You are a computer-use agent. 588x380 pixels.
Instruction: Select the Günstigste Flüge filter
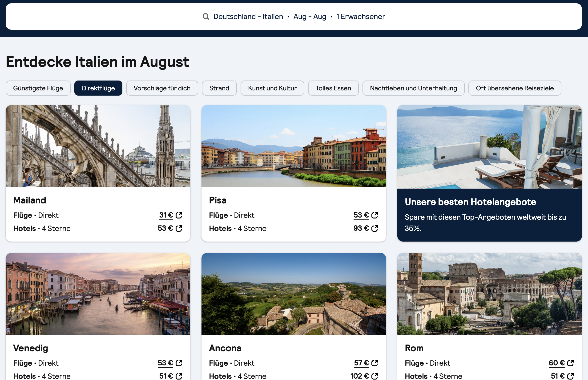point(38,88)
